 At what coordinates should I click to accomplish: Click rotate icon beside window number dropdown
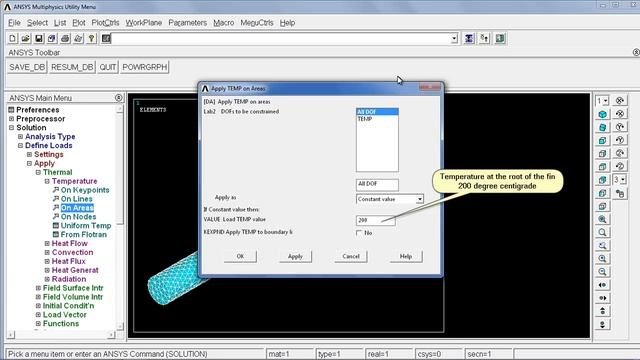pyautogui.click(x=620, y=100)
